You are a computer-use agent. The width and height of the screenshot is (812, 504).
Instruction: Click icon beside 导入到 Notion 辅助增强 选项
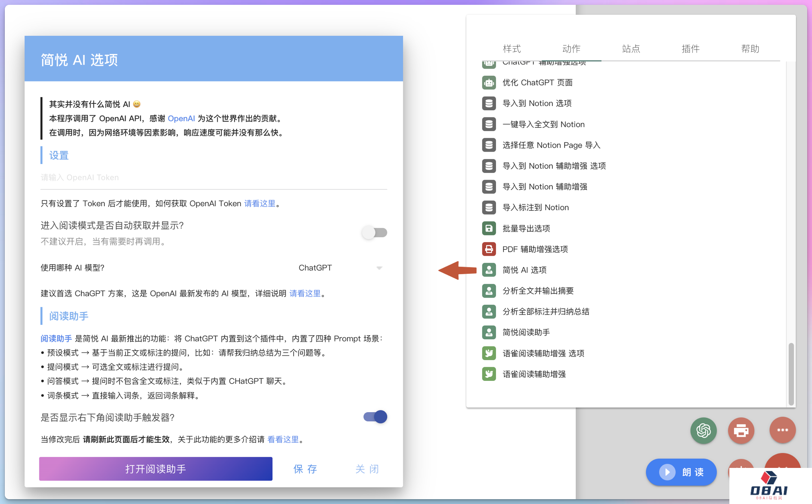489,166
